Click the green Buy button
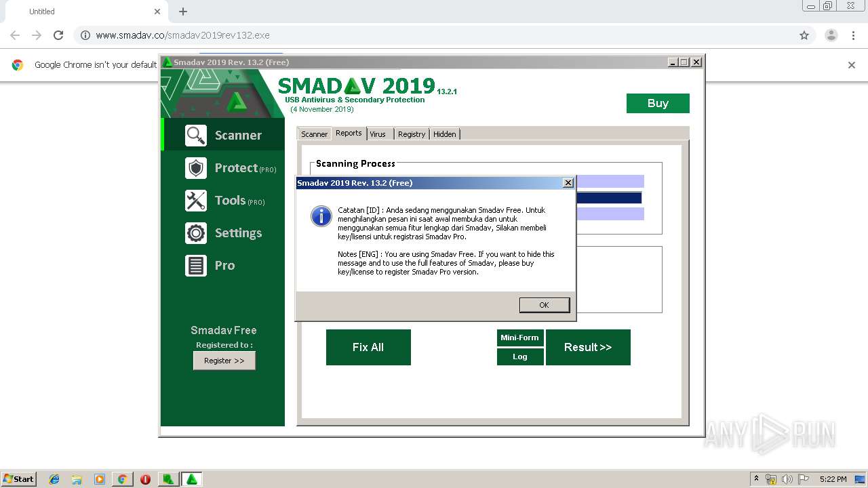 658,103
